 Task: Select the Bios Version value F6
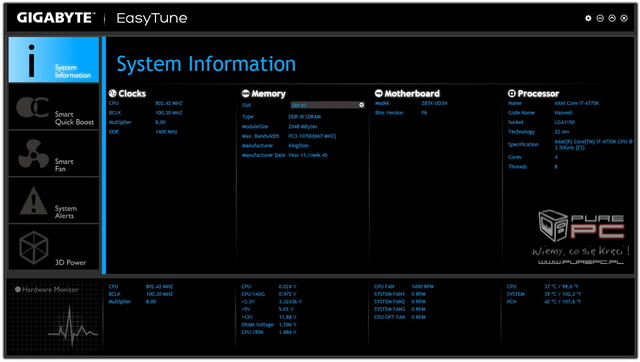[424, 113]
